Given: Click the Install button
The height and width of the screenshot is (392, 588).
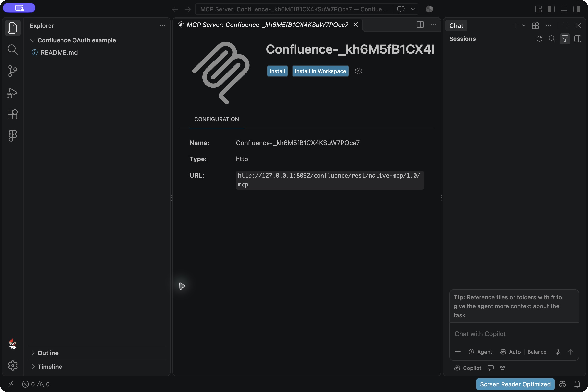Looking at the screenshot, I should 277,71.
